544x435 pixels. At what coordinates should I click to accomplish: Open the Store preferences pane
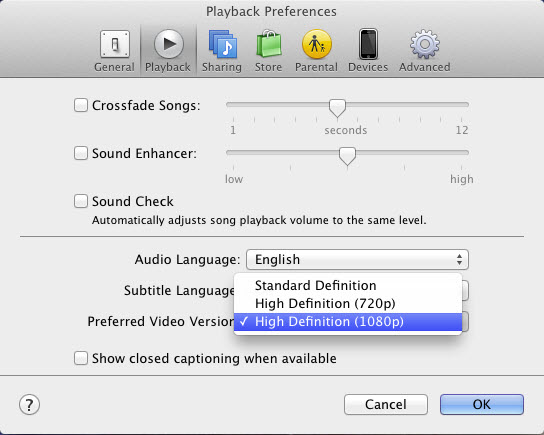269,51
